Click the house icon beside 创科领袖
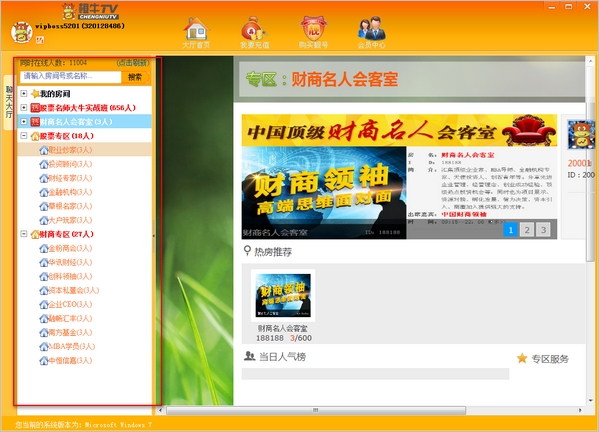Viewport: 599px width, 432px height. (x=44, y=277)
